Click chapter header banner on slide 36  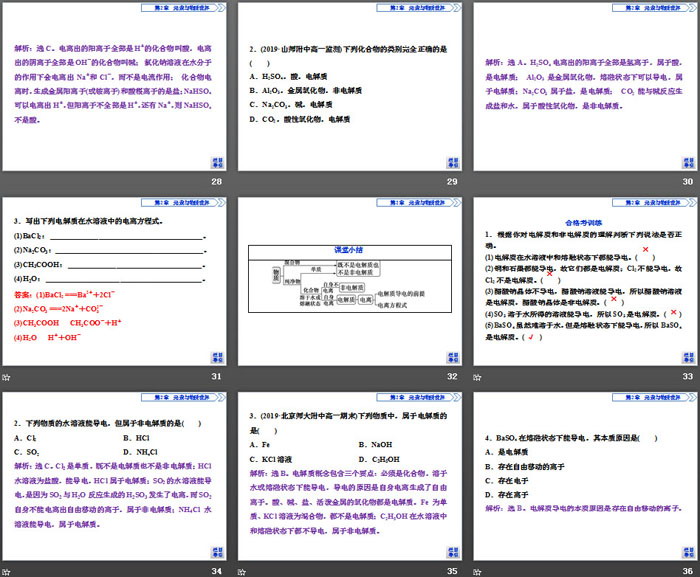(654, 397)
